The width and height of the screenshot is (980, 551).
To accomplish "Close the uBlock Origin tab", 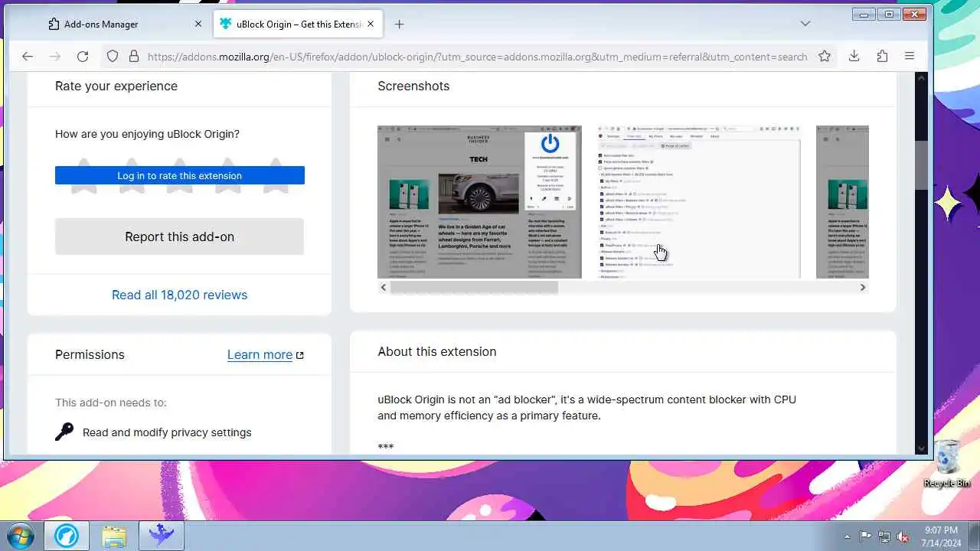I will click(x=371, y=24).
